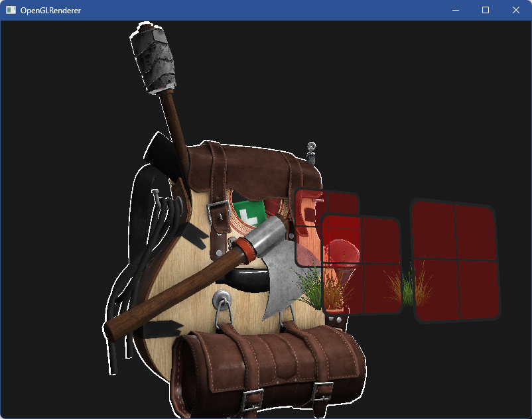Click the OpenGLRenderer app icon in title bar
The height and width of the screenshot is (419, 532).
(x=11, y=10)
